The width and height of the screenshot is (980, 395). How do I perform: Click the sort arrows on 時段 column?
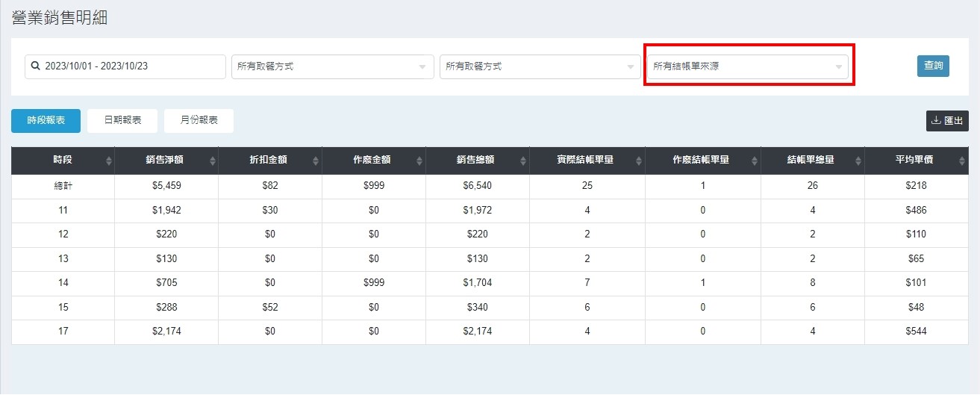[109, 161]
